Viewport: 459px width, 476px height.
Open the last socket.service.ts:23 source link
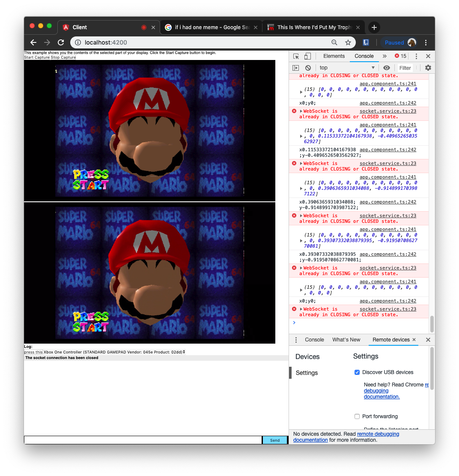(387, 309)
